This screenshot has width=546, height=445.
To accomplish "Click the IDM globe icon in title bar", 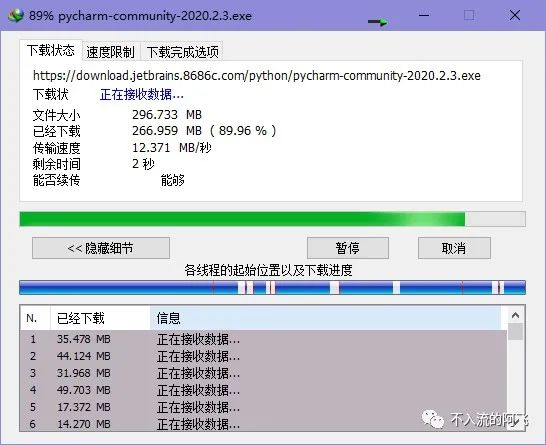I will click(x=16, y=16).
